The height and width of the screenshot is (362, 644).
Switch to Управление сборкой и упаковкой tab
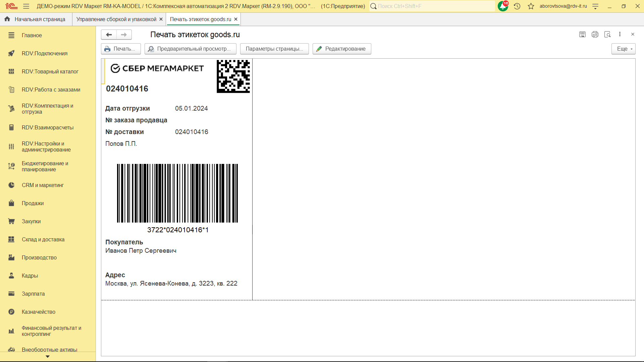tap(116, 19)
